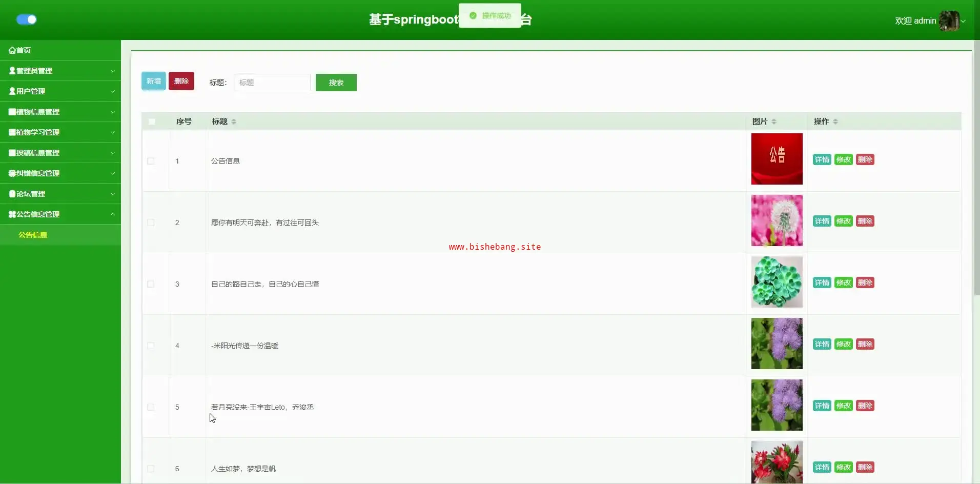Toggle the switch in the top-left header
The image size is (980, 484).
click(x=26, y=19)
